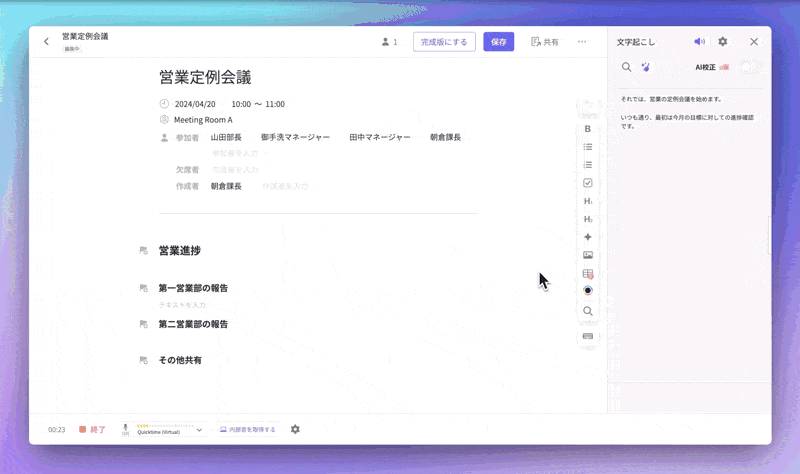Click the 欠席者 input field
Image resolution: width=800 pixels, height=474 pixels.
pyautogui.click(x=235, y=170)
